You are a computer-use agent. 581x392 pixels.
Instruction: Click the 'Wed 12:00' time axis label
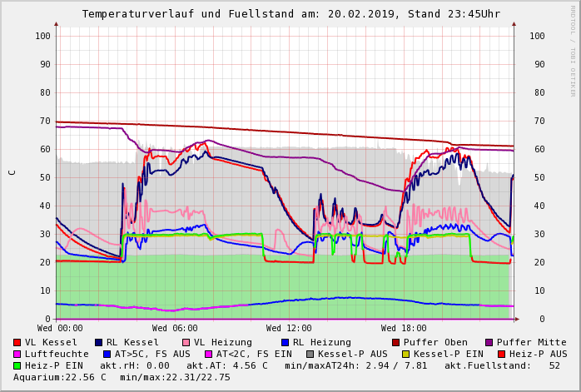[289, 329]
